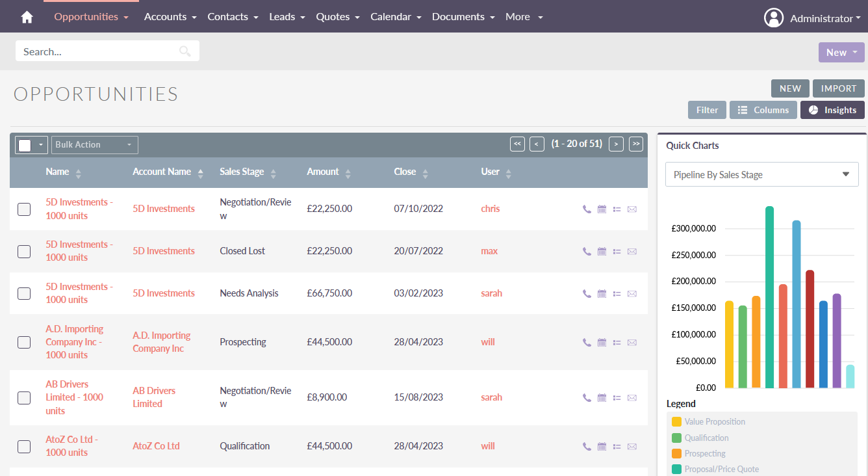Click the tallest teal chart bar

(x=769, y=297)
